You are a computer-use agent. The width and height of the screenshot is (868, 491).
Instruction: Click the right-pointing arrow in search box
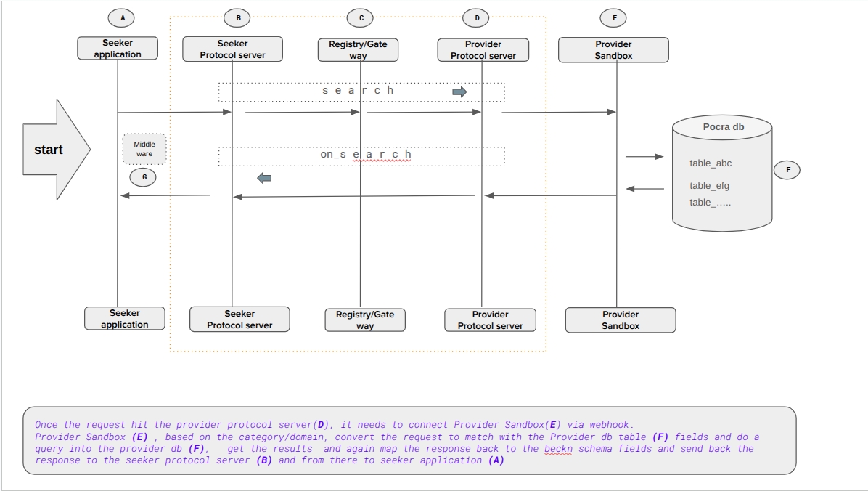[x=459, y=92]
